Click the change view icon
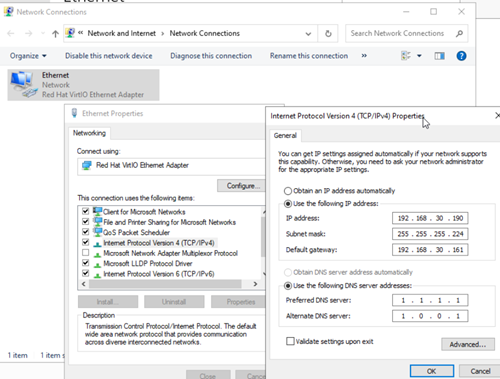The width and height of the screenshot is (500, 379). click(x=406, y=56)
